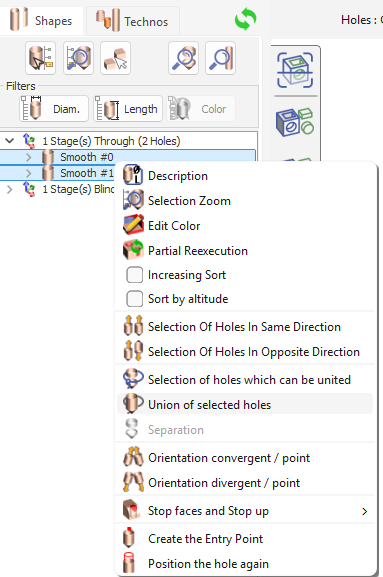Click the boxed cube view icon

295,70
